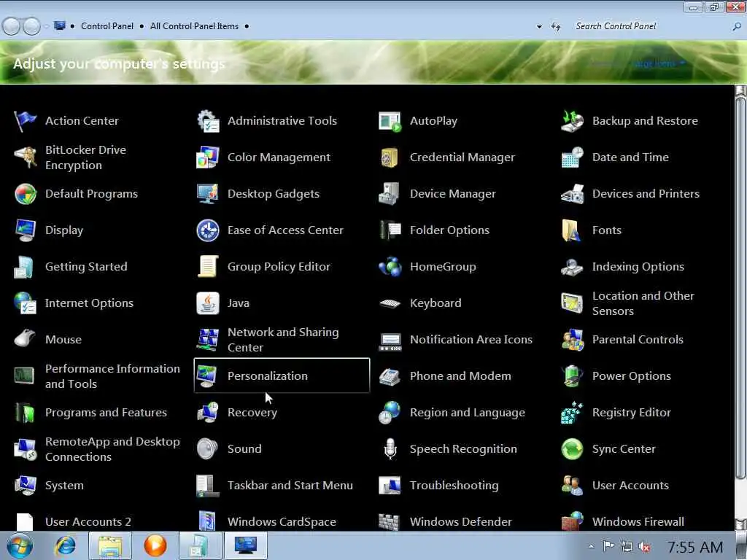Open Keyboard settings

(x=420, y=303)
